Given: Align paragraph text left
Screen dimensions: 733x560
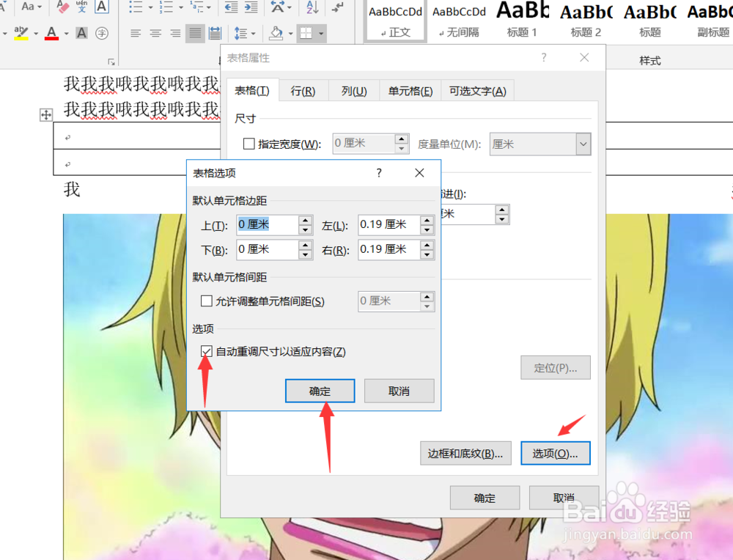Looking at the screenshot, I should pos(136,33).
